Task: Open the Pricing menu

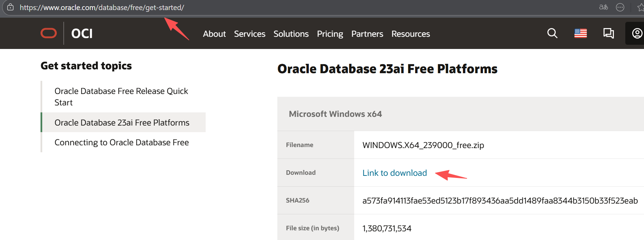Action: (330, 34)
